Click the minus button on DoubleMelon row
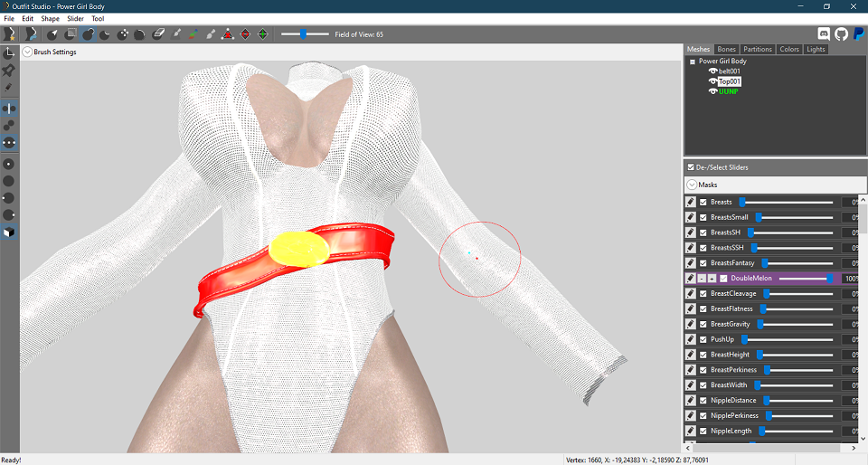The width and height of the screenshot is (868, 465). click(702, 279)
